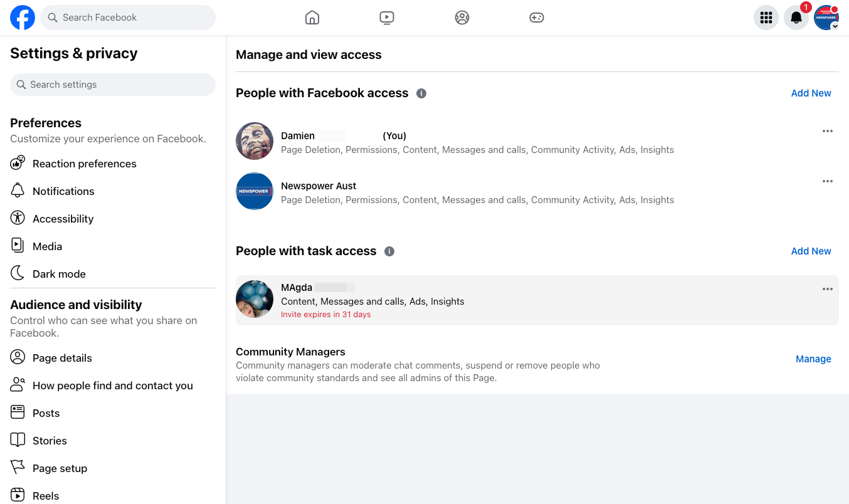
Task: Open the Gaming controller icon
Action: click(x=537, y=18)
